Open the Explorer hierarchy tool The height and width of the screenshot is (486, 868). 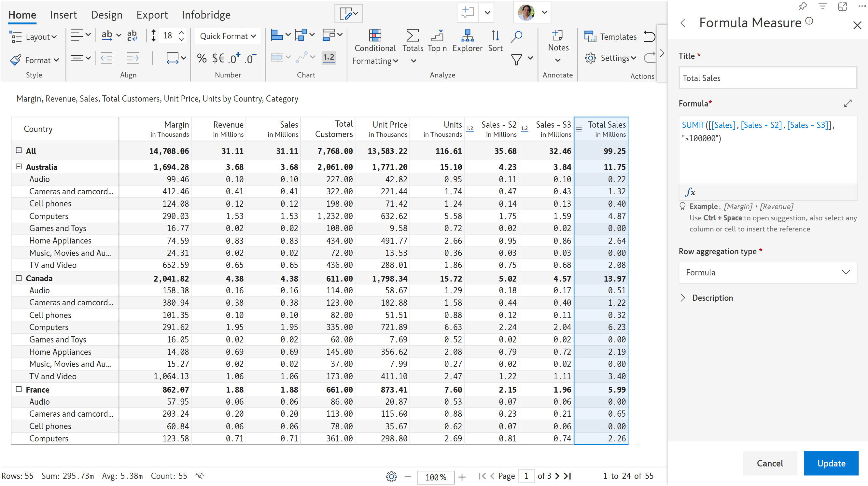pyautogui.click(x=467, y=41)
